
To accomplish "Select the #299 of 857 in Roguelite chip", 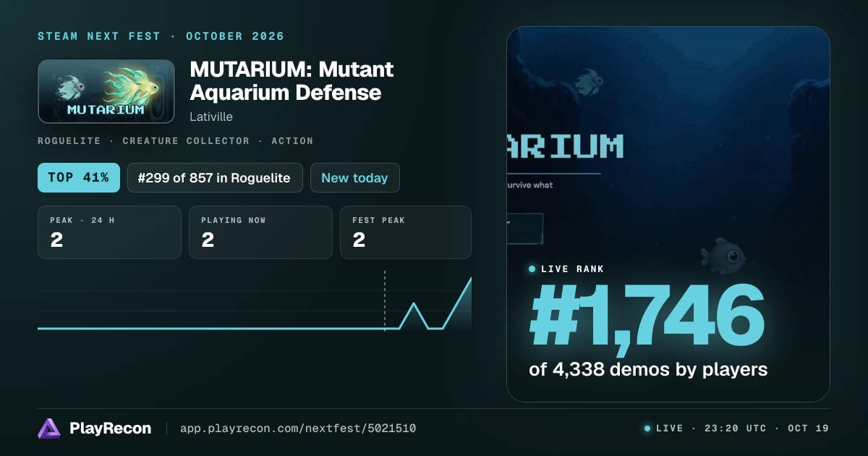I will 215,178.
